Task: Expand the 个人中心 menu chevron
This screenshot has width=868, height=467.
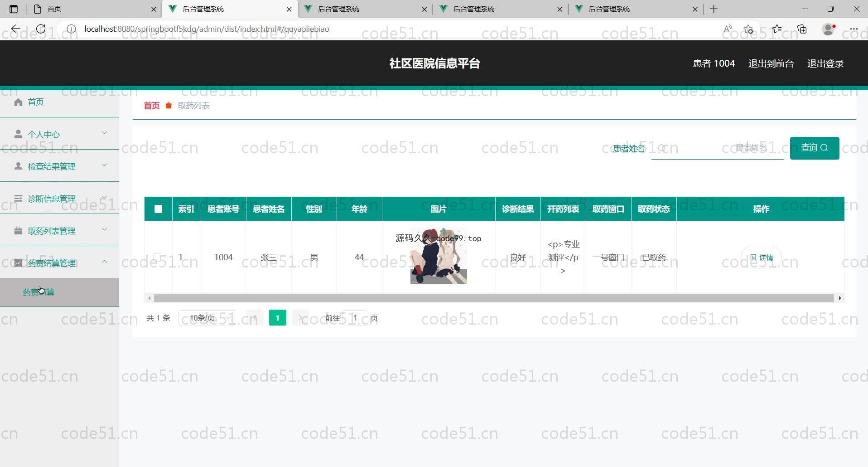Action: [x=104, y=133]
